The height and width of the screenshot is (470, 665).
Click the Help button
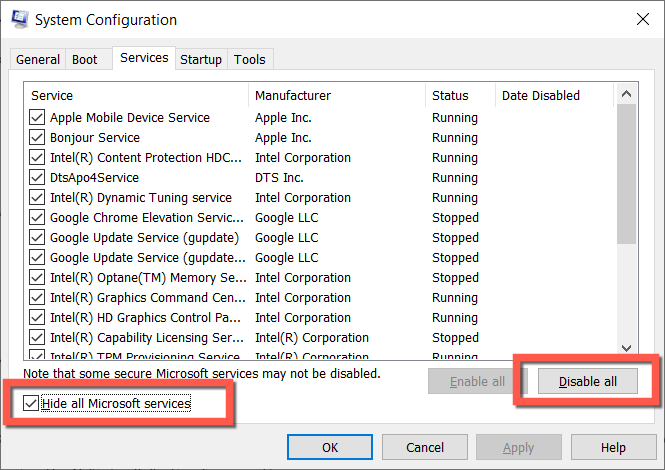click(613, 447)
